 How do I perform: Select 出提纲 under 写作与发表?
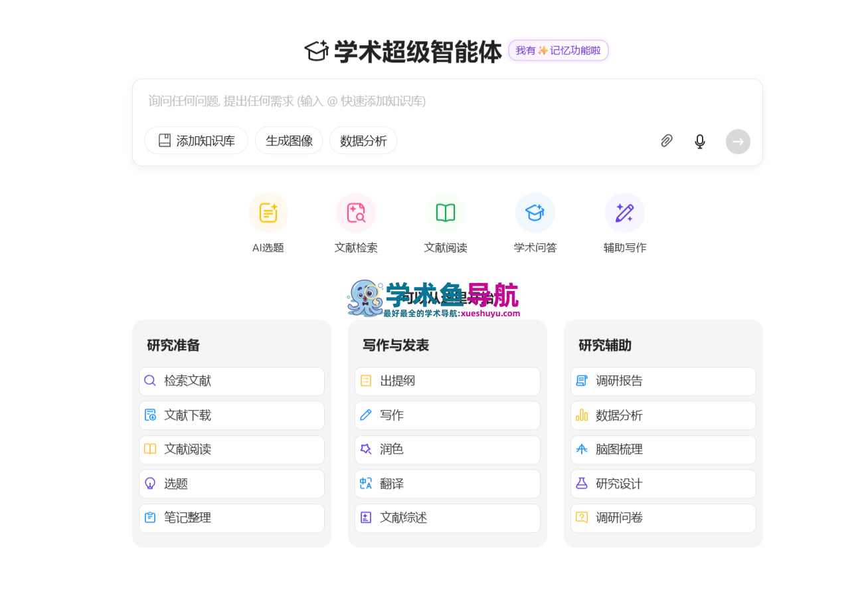pyautogui.click(x=447, y=381)
